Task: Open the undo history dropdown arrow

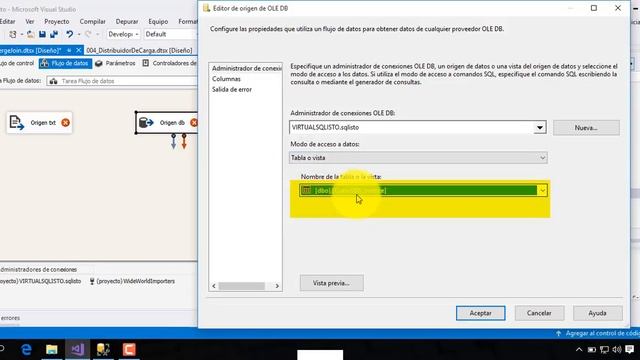Action: 79,35
